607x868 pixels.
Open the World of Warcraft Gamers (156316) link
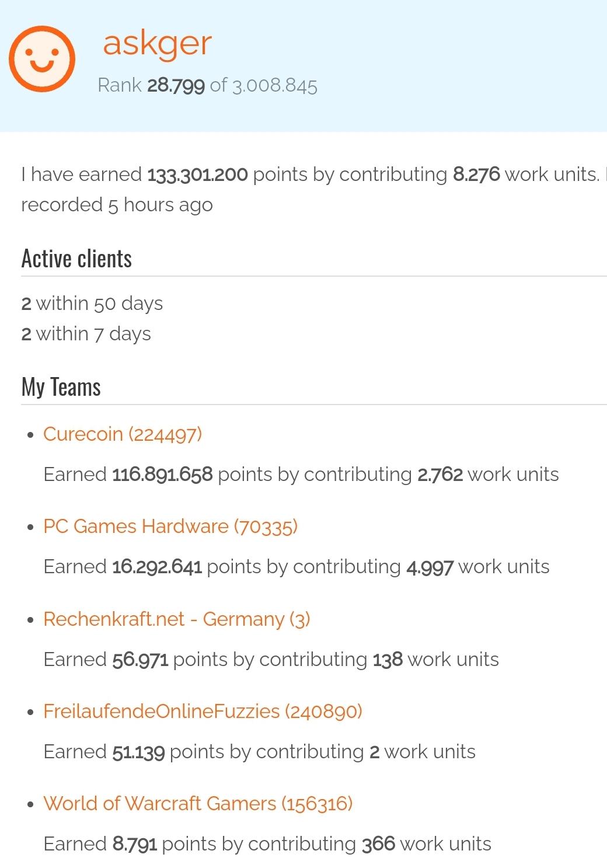point(198,804)
